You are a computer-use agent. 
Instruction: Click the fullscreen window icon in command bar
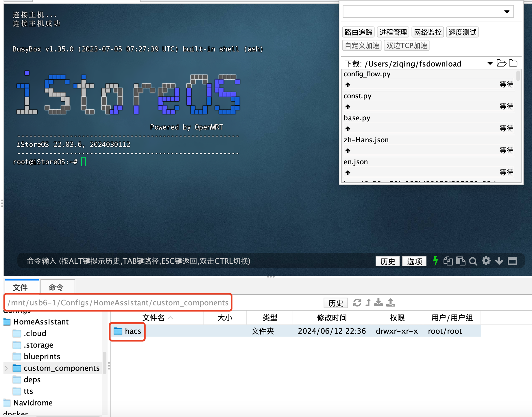tap(512, 261)
